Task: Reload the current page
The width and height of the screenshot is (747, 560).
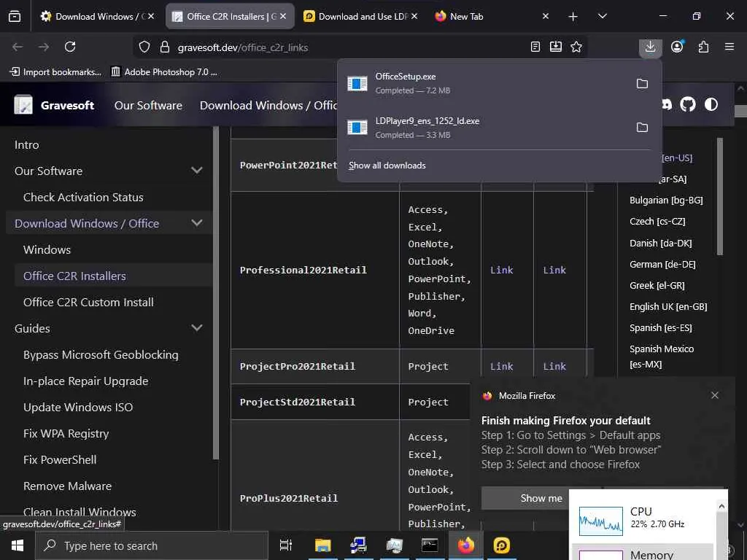Action: [x=70, y=47]
